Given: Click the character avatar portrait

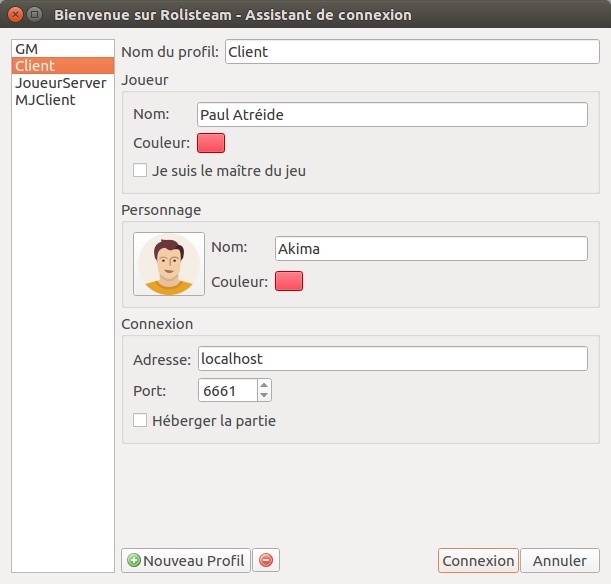Looking at the screenshot, I should click(169, 264).
